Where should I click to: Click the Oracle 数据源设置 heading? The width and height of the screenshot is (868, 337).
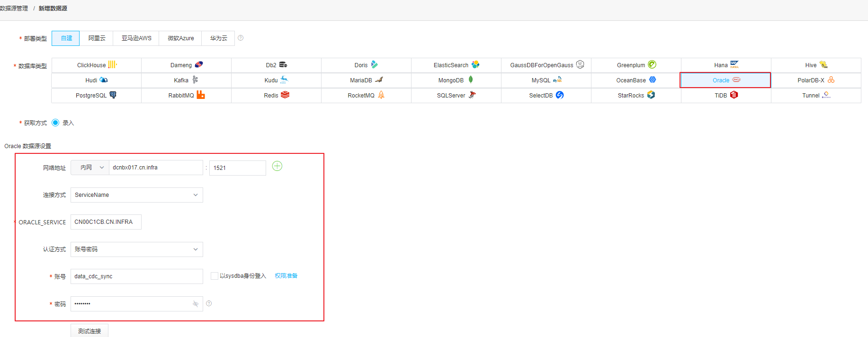[28, 146]
